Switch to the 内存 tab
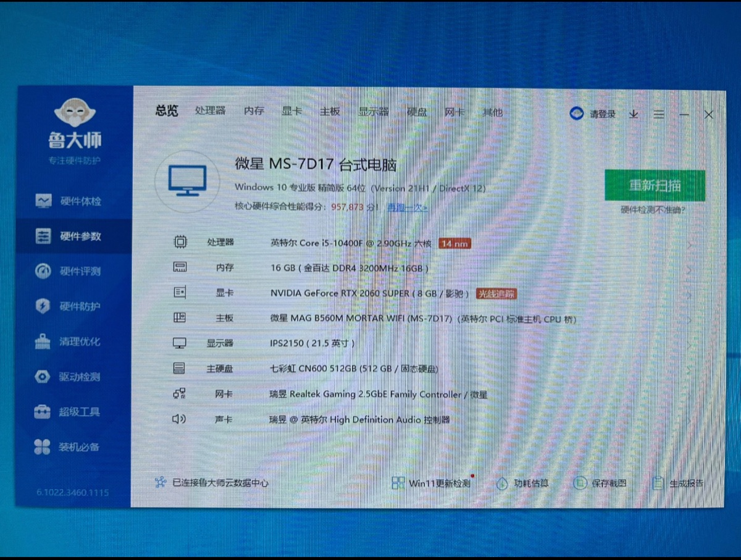 click(x=254, y=111)
